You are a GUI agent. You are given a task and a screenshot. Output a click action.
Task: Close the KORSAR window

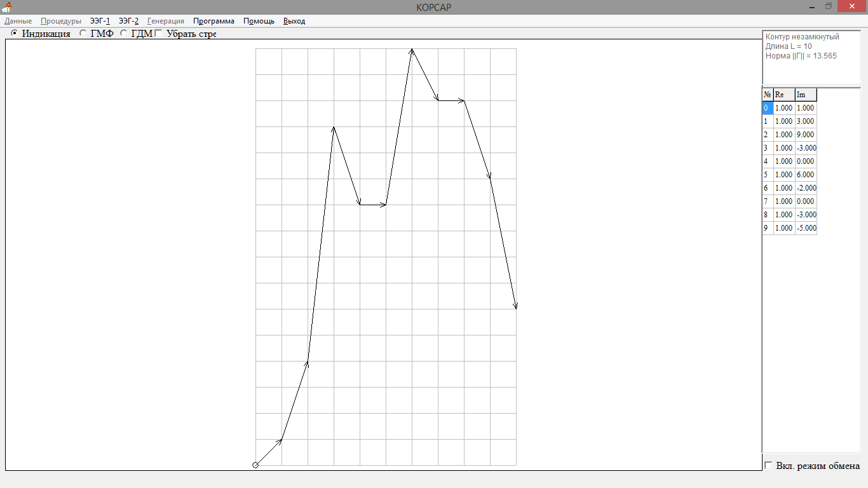tap(851, 6)
